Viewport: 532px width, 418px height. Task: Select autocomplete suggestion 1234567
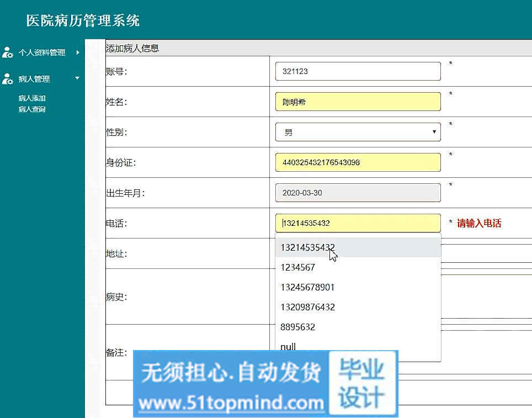358,268
